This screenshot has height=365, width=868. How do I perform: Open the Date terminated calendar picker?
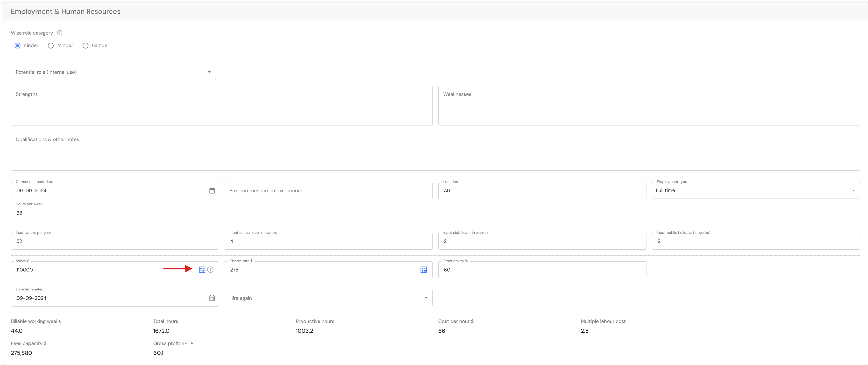(212, 298)
